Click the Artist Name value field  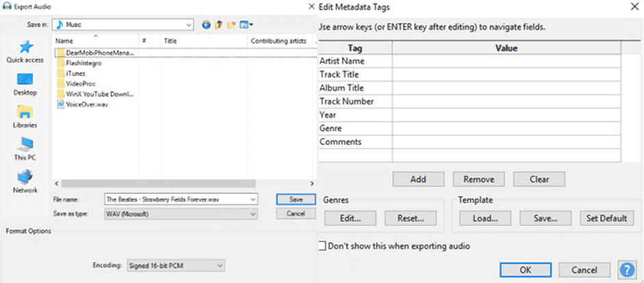coord(506,61)
